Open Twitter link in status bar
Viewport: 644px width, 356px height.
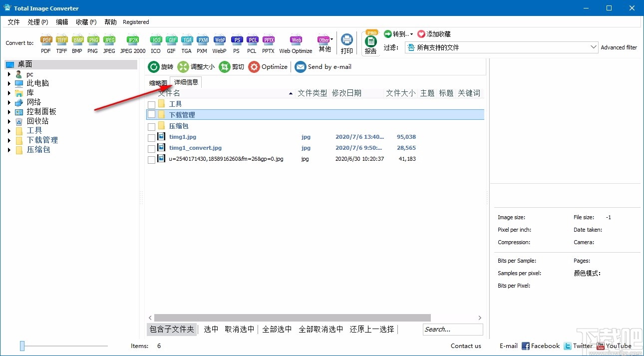coord(578,346)
